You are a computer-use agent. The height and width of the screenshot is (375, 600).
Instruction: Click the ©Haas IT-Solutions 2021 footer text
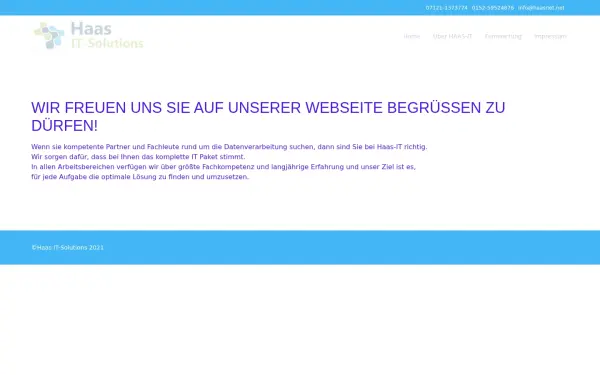click(x=68, y=248)
